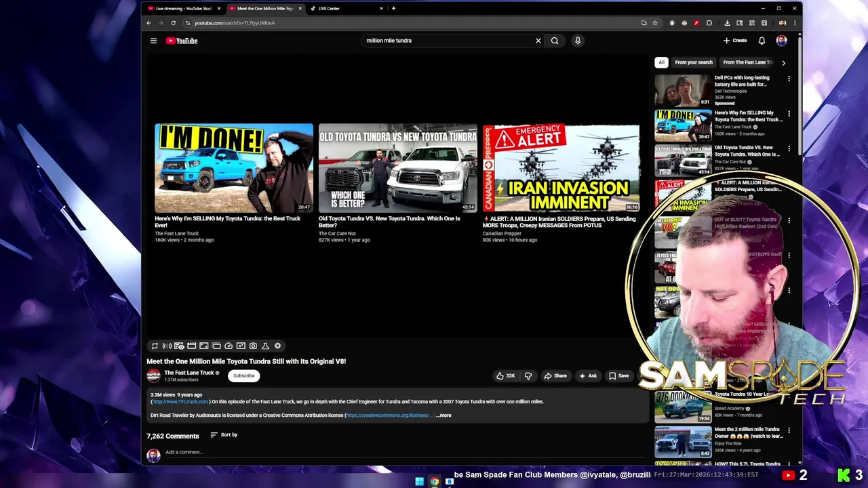Screen dimensions: 868x488
Task: Open The Car Care Nut channel name
Action: pos(337,234)
